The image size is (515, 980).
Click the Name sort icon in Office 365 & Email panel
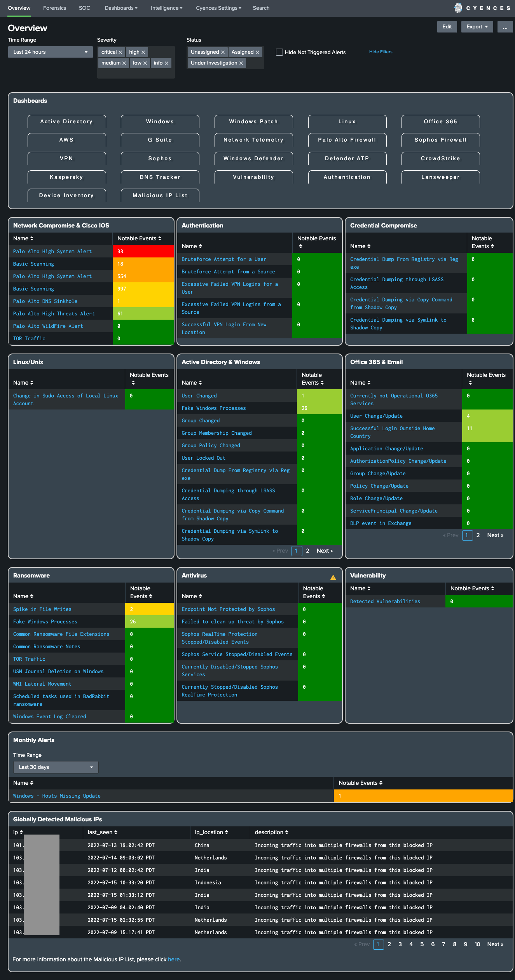[369, 383]
